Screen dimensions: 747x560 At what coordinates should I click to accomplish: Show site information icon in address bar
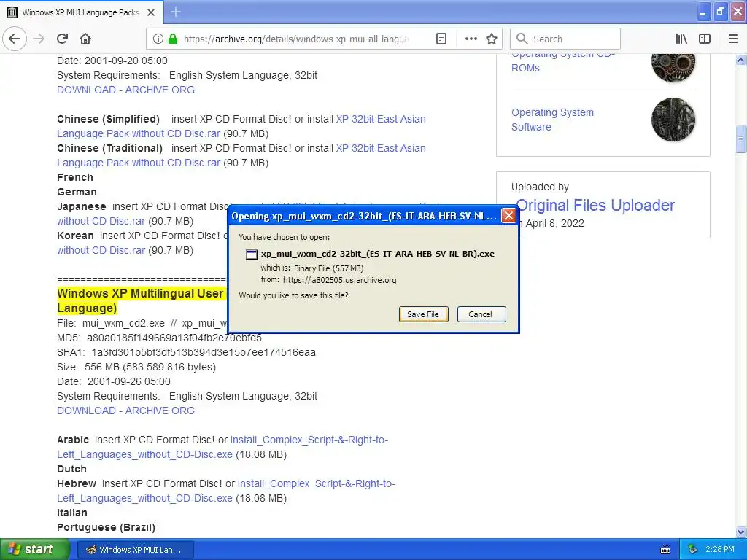(158, 39)
